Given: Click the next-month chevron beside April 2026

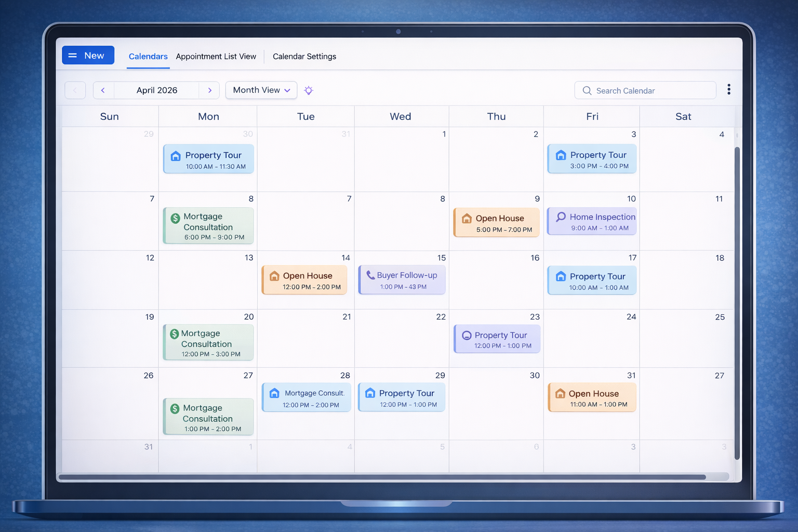Looking at the screenshot, I should coord(209,90).
